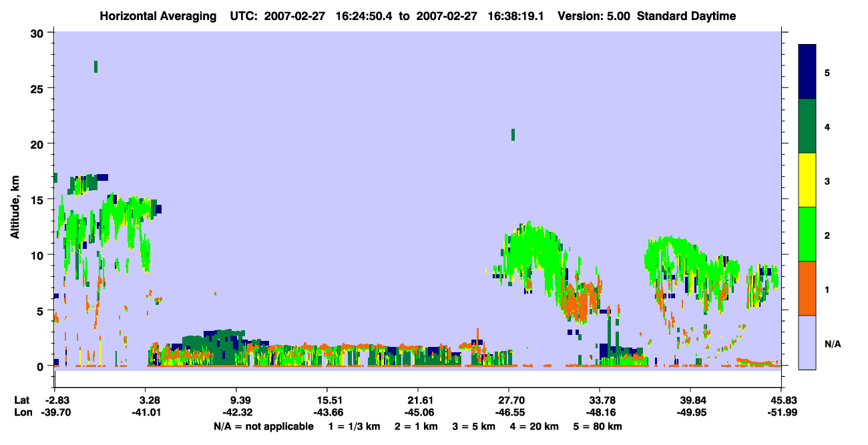Click the 25 km altitude tick label
The image size is (868, 445).
point(38,89)
